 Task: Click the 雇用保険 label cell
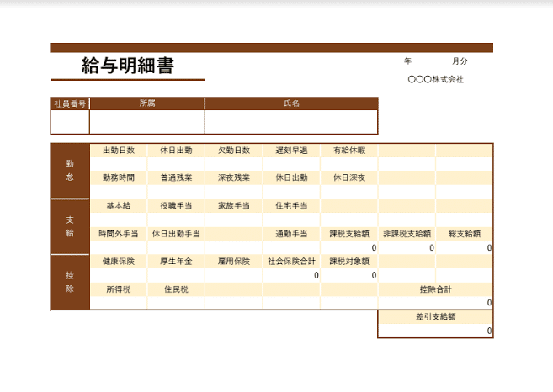click(234, 262)
